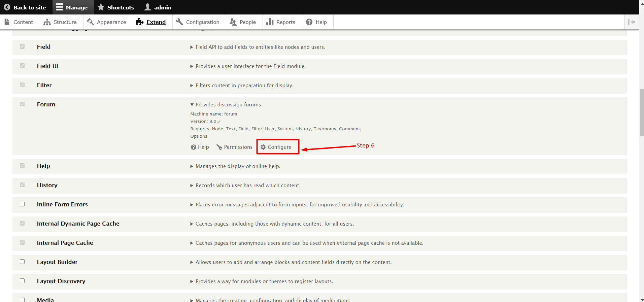Toggle the Forum module checkbox
Viewport: 644px width, 302px height.
(22, 104)
